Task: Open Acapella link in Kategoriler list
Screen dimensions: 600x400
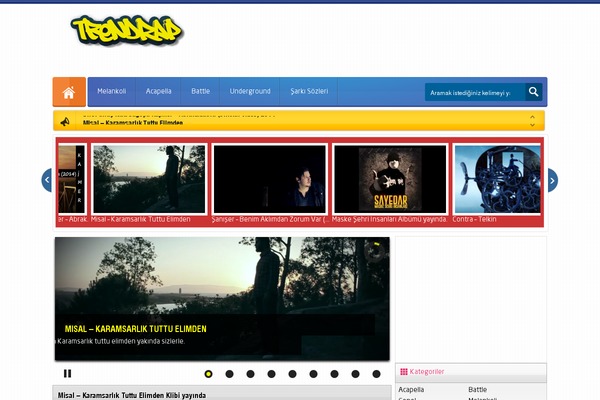Action: [x=412, y=389]
